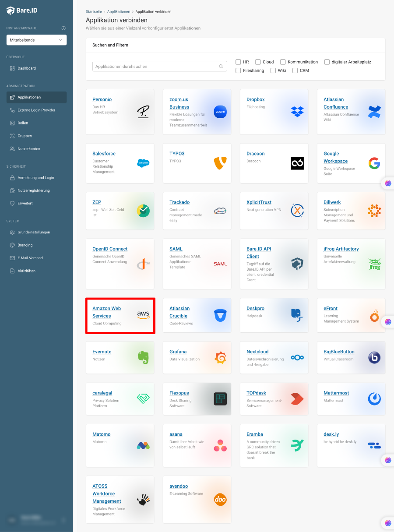
Task: Open Externe Login-Provider in sidebar
Action: (36, 110)
